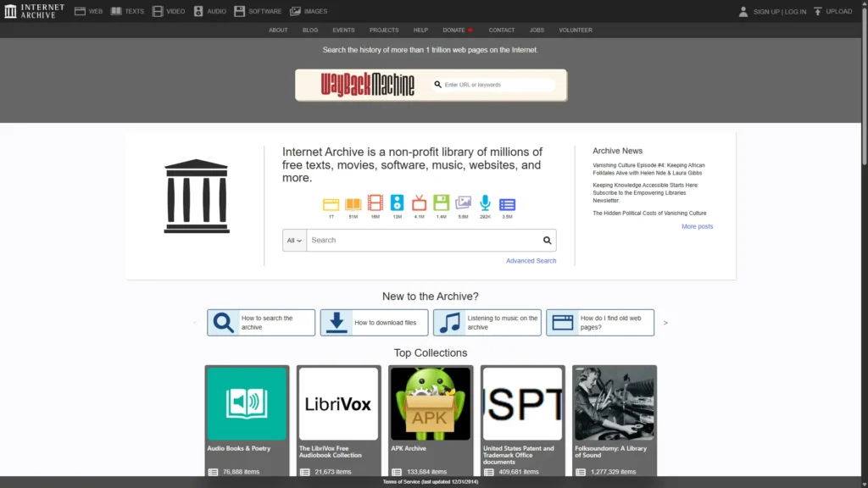Open the APK Archive collection thumbnail
Viewport: 868px width, 488px height.
click(x=430, y=404)
